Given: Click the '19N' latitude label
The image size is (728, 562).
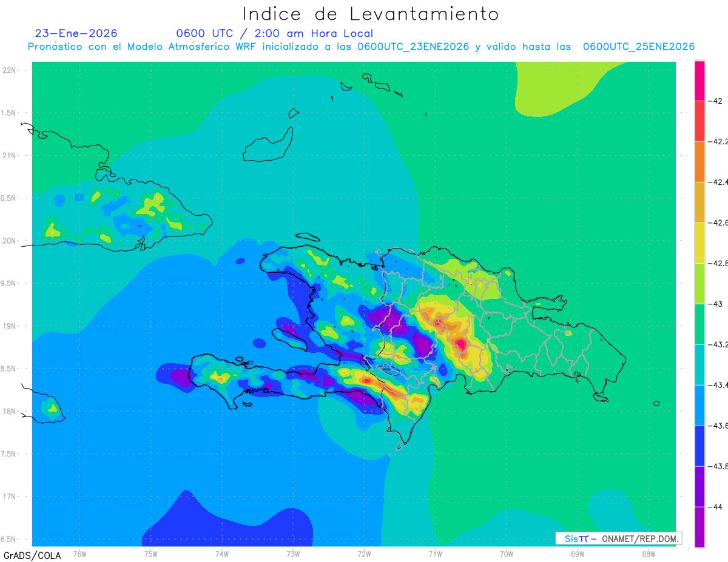Looking at the screenshot, I should point(10,326).
